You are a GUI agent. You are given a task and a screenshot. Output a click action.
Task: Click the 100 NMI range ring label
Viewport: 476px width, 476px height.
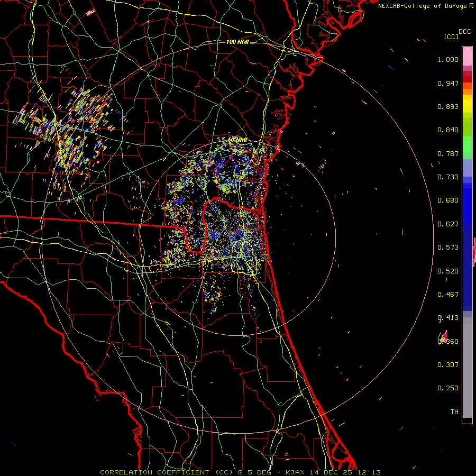coord(237,42)
